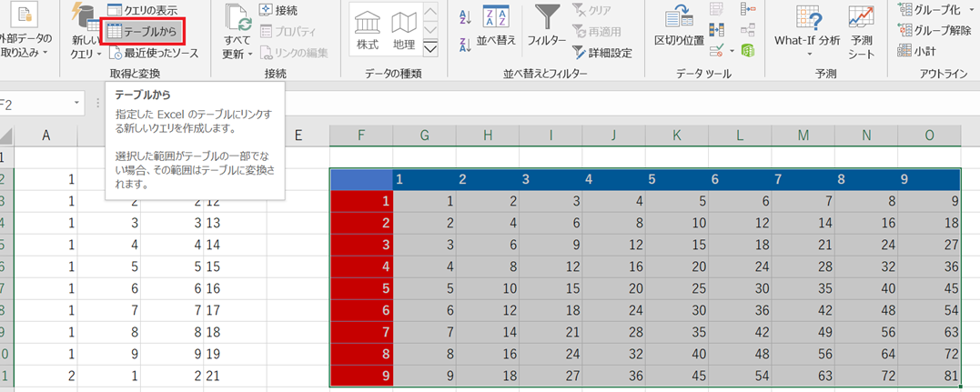Image resolution: width=980 pixels, height=392 pixels.
Task: Select column K header
Action: [x=676, y=136]
